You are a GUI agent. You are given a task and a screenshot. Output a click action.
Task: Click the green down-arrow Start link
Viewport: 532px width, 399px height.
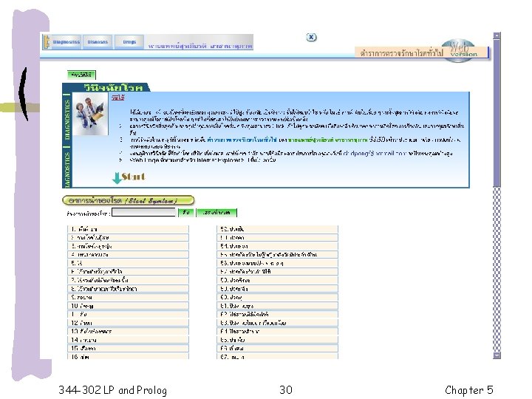129,177
